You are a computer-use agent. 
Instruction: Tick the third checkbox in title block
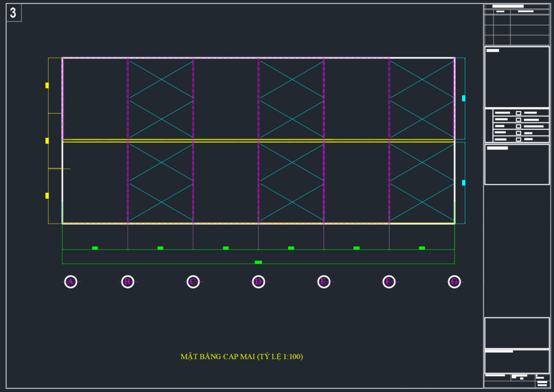coord(518,126)
